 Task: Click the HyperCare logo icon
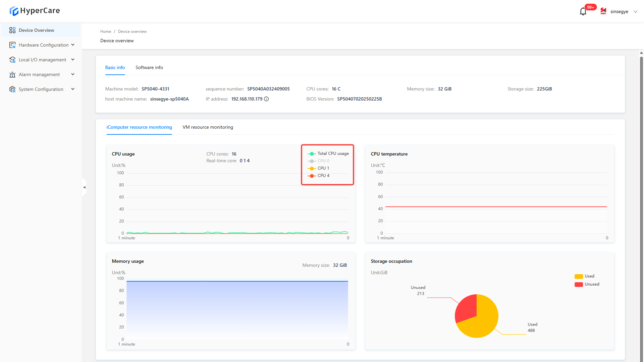(x=14, y=11)
